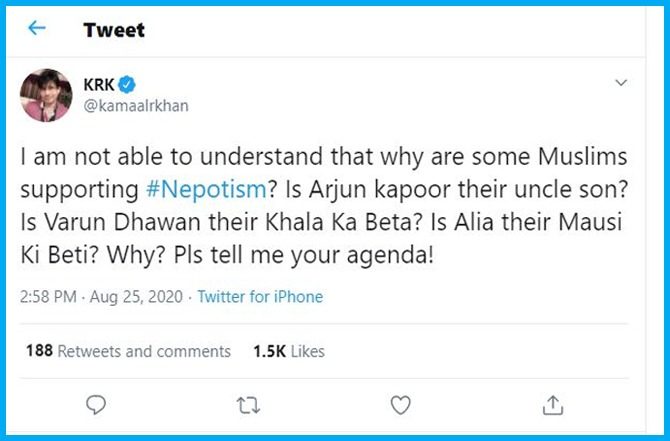
Task: View the 188 Retweets and comments
Action: [x=128, y=351]
